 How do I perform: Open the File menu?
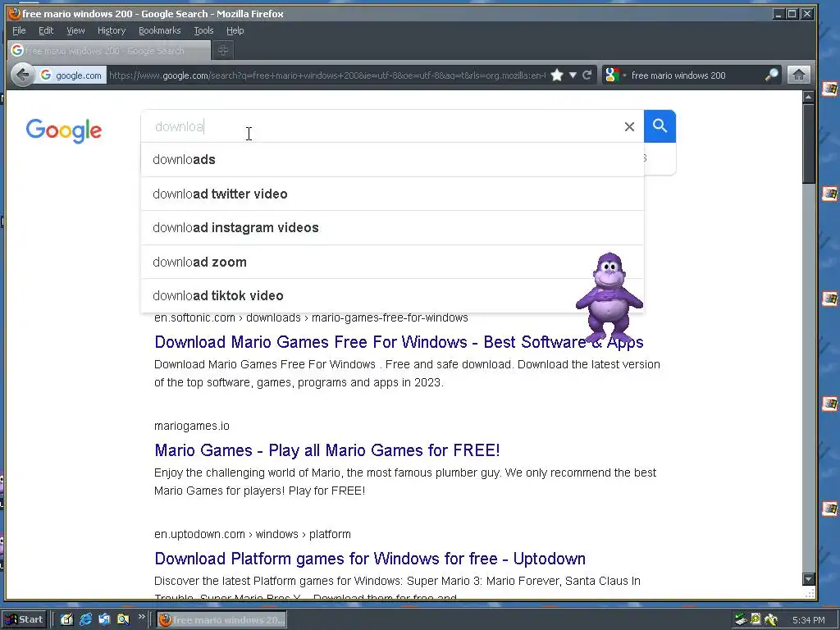pos(19,30)
